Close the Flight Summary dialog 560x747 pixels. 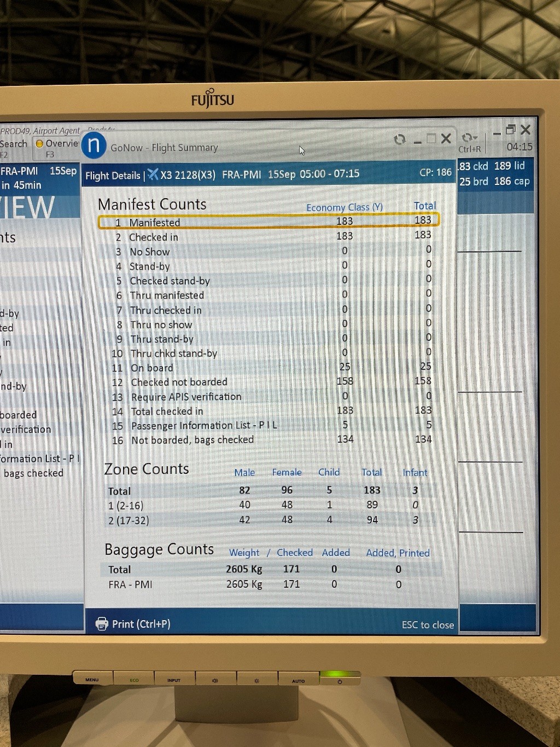tap(446, 138)
